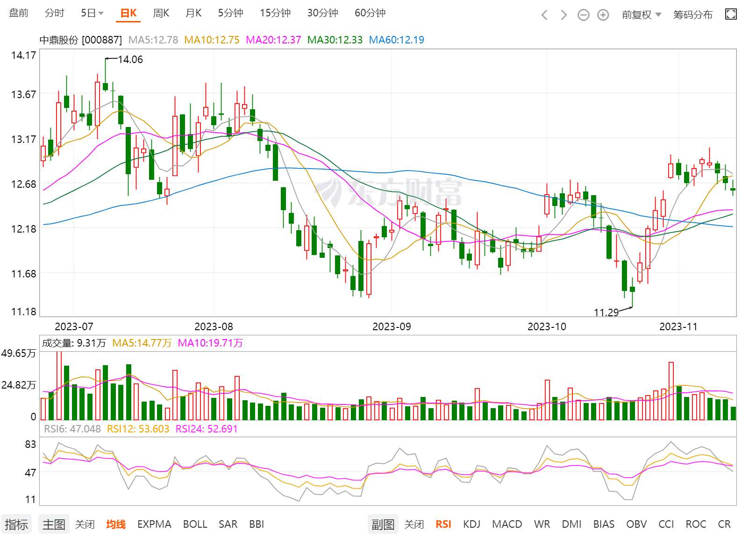This screenshot has width=756, height=538.
Task: Select OBV sub indicator
Action: tap(636, 524)
